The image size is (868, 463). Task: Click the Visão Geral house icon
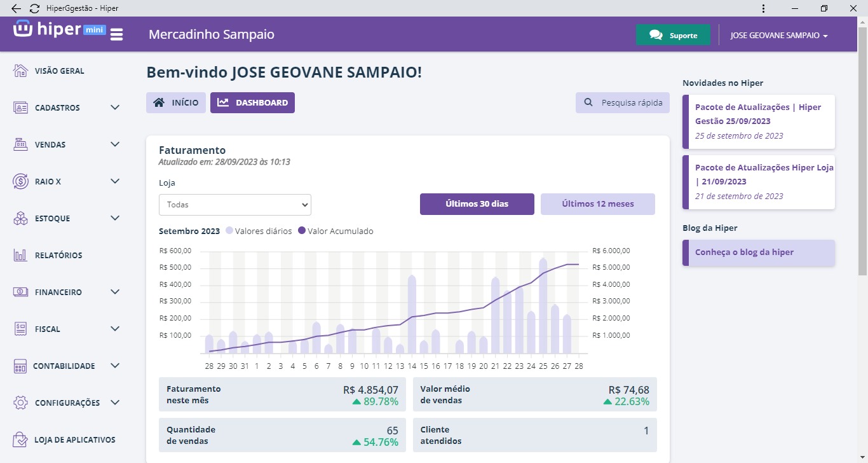[21, 71]
